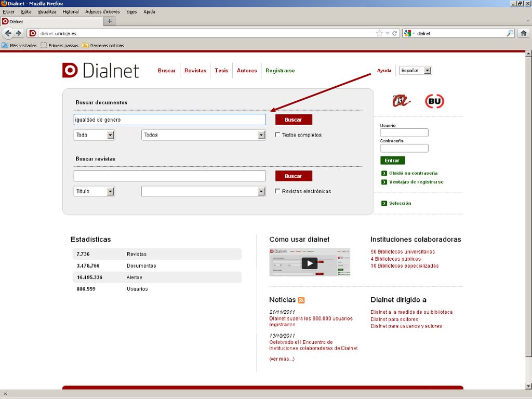Go to the Firefox home page icon
The image size is (532, 399).
coord(524,33)
